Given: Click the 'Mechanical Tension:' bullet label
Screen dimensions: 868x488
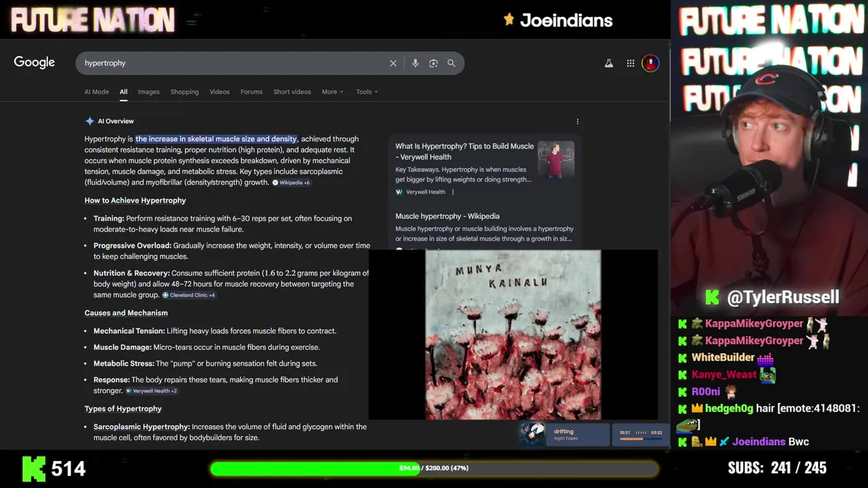Looking at the screenshot, I should click(x=129, y=331).
